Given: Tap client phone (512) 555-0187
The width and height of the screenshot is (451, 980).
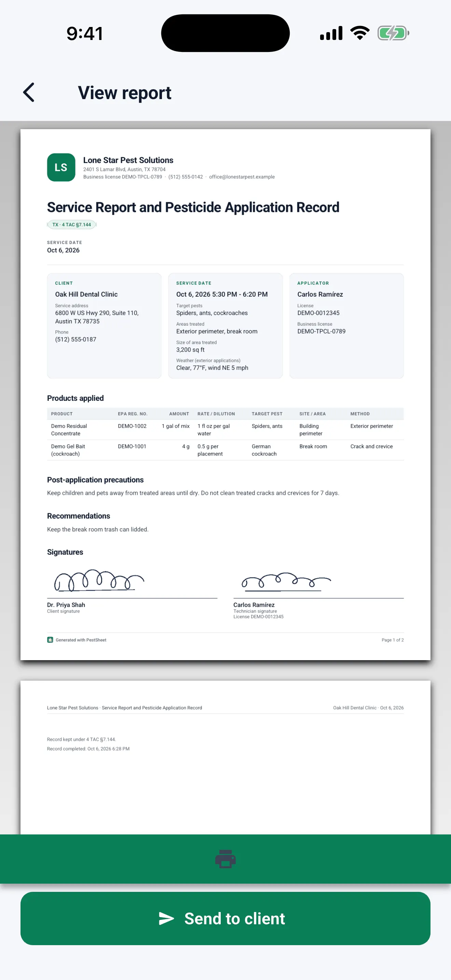Looking at the screenshot, I should [76, 339].
